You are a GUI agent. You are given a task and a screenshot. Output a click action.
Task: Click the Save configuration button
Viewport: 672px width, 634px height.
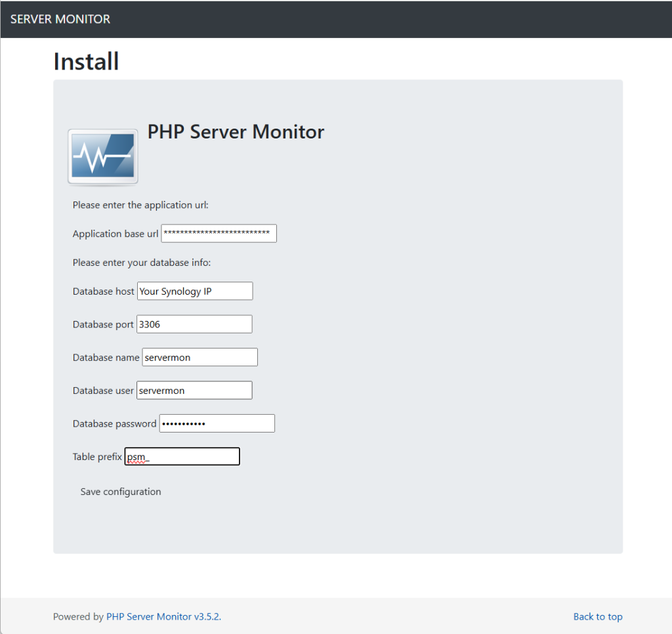(121, 492)
